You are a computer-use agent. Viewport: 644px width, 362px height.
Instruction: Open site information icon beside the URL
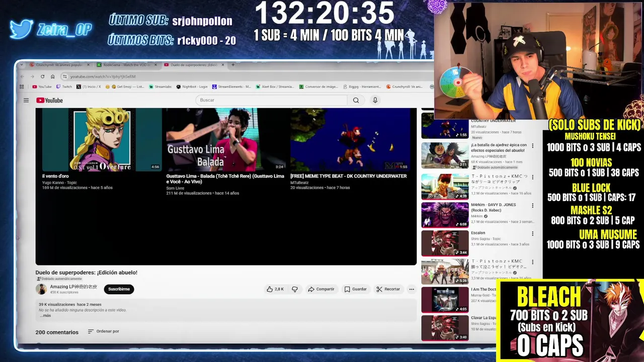coord(64,76)
